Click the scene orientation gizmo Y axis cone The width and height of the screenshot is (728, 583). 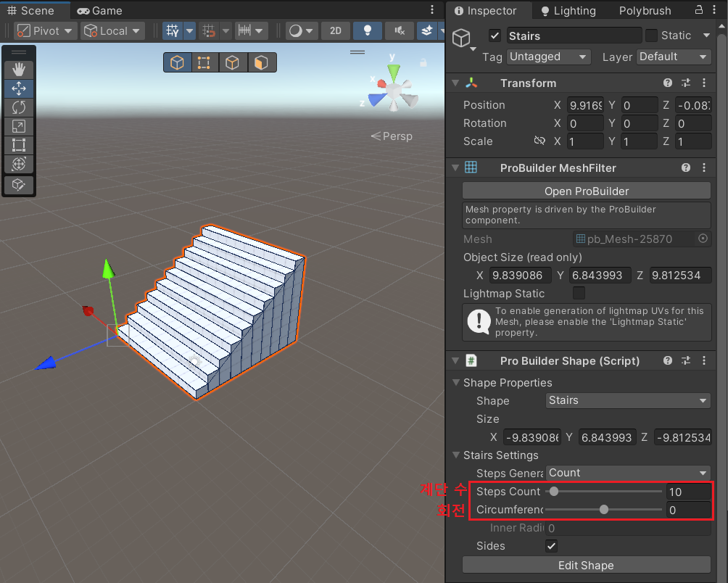pos(394,72)
